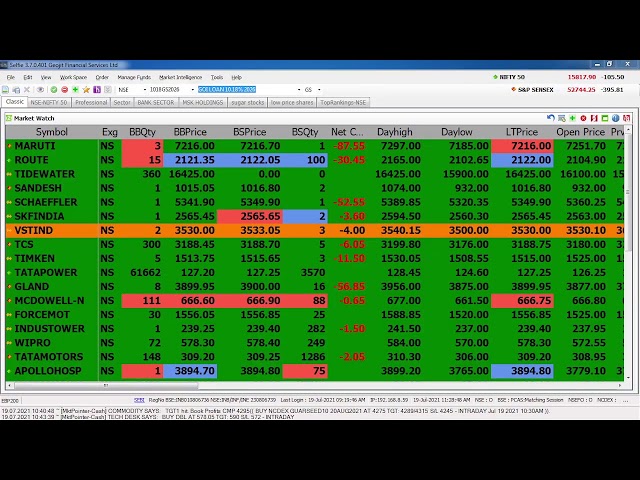Image resolution: width=640 pixels, height=480 pixels.
Task: Open the View menu
Action: coord(46,77)
